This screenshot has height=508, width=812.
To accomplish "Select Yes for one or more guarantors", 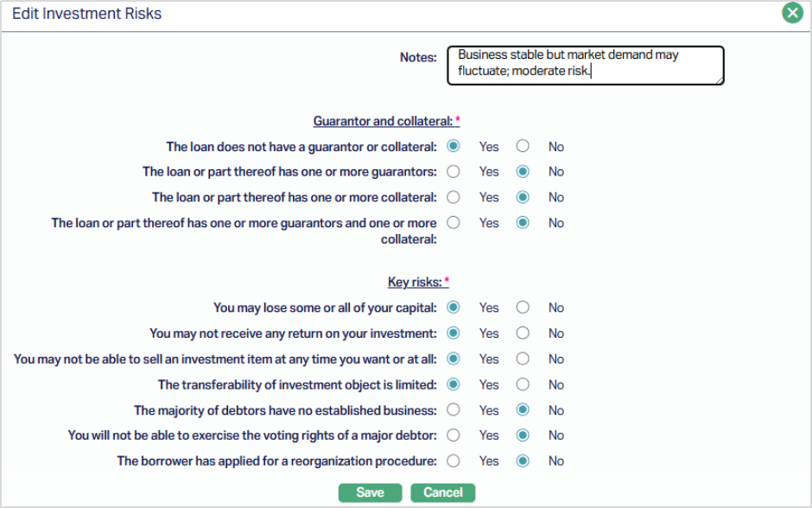I will [x=454, y=172].
